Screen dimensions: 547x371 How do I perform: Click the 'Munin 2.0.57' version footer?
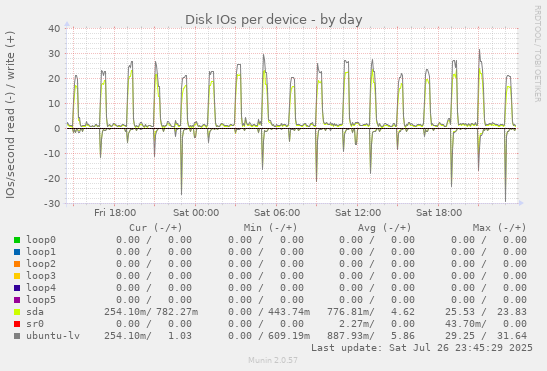[x=273, y=360]
